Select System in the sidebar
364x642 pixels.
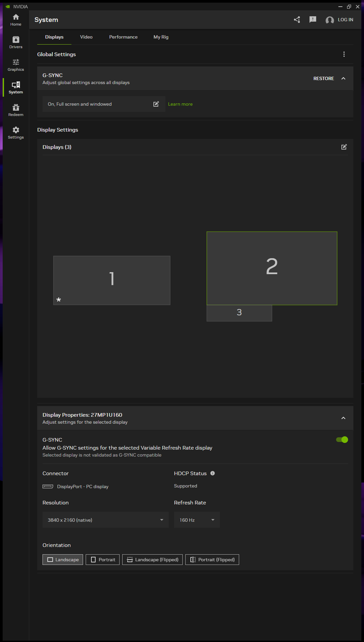16,88
